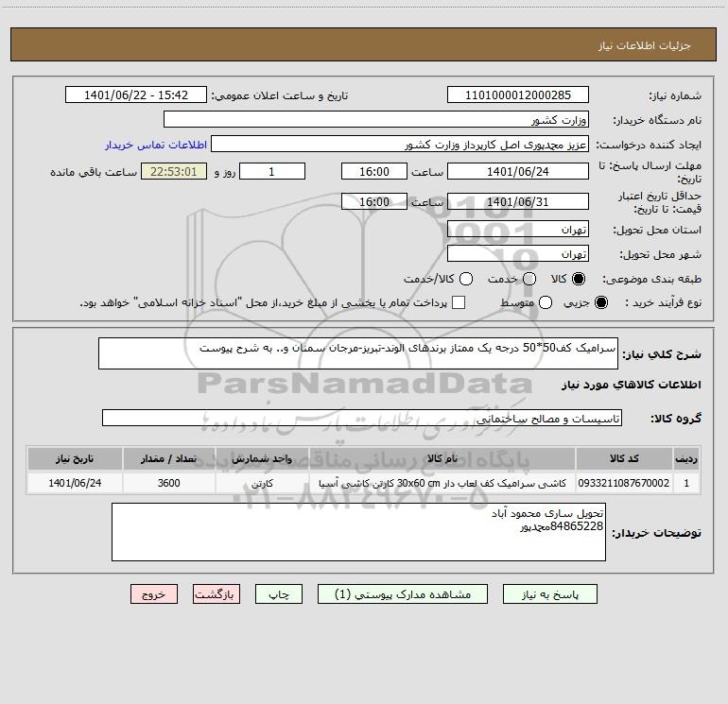Click the نام کالا column header
Image resolution: width=728 pixels, height=704 pixels.
coord(442,458)
